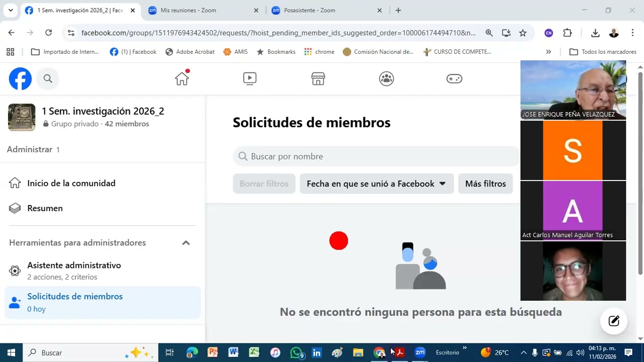
Task: Open Windows Start menu
Action: (11, 353)
